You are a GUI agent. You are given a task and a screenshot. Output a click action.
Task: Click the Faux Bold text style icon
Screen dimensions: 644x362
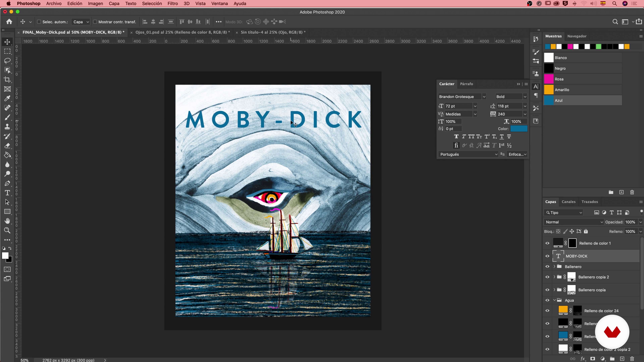point(456,136)
